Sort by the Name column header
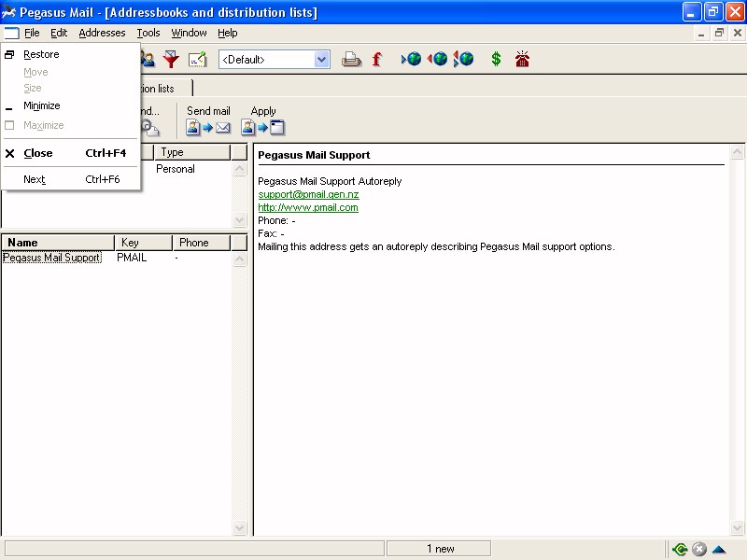Screen dimensions: 747x560 (58, 243)
